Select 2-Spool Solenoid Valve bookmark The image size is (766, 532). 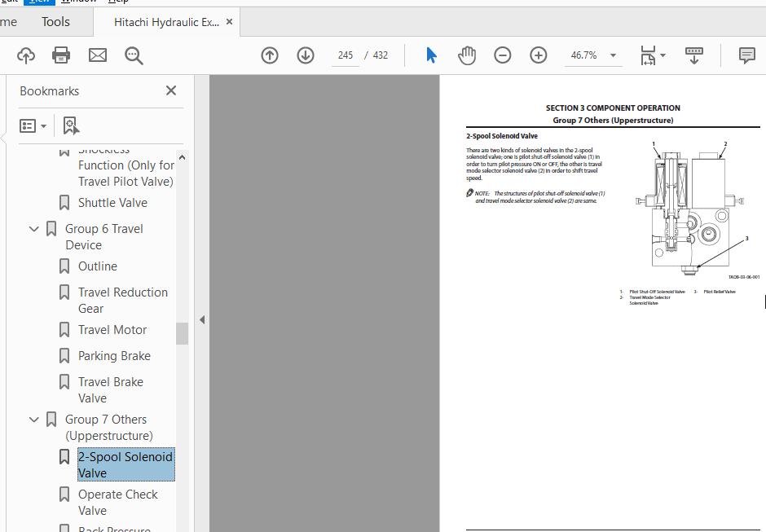(125, 464)
